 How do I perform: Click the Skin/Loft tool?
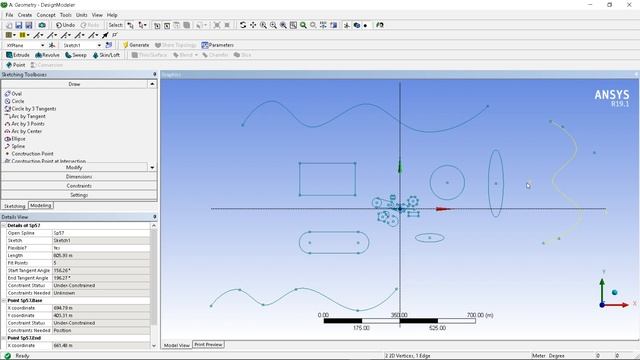(x=106, y=55)
